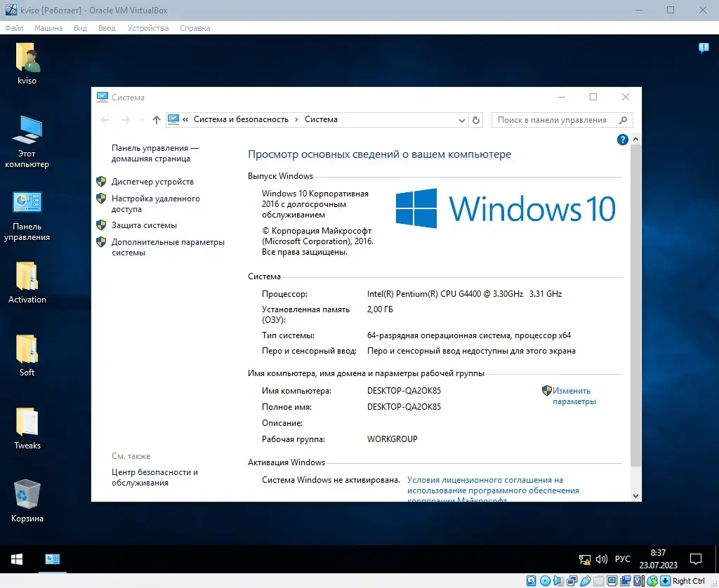Click the VirtualBox CPU virtualization status icon
The image size is (719, 588).
(x=638, y=581)
